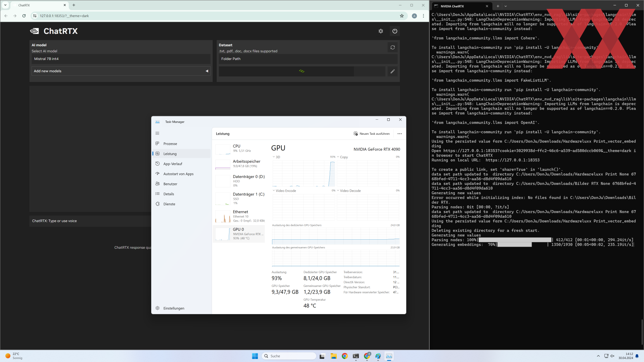Open Autostart von Apps page
Screen dimensions: 644x362
[x=181, y=174]
